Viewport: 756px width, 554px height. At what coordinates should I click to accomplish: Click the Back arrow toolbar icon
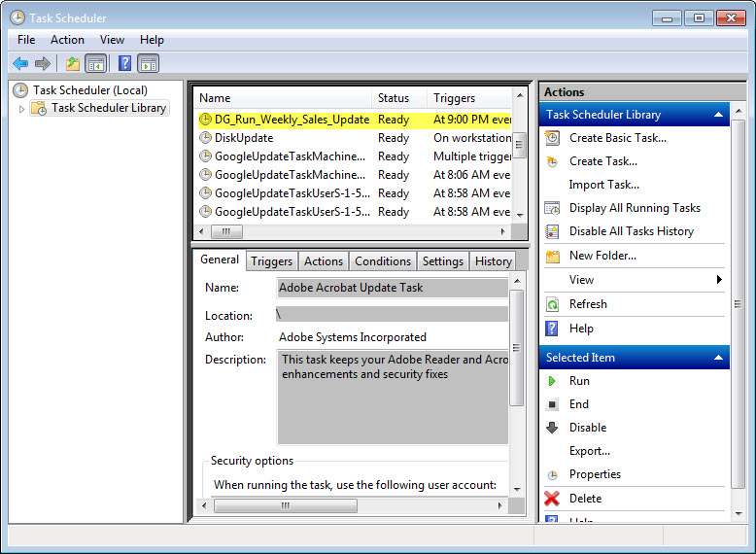[20, 63]
